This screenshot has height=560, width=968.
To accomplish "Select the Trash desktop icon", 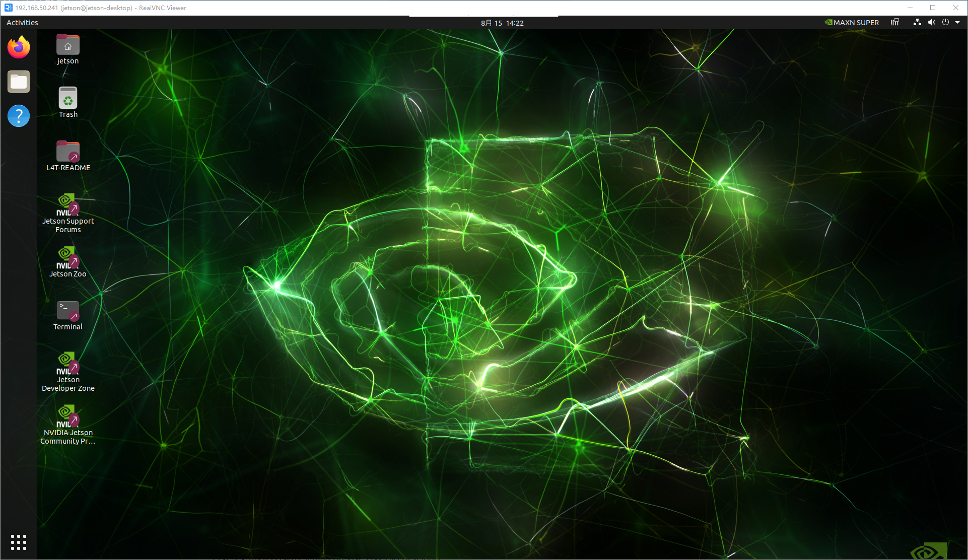I will tap(68, 103).
